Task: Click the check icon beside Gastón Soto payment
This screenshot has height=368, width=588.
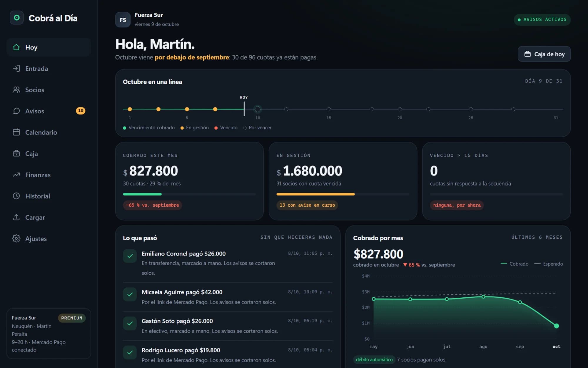Action: (x=130, y=324)
